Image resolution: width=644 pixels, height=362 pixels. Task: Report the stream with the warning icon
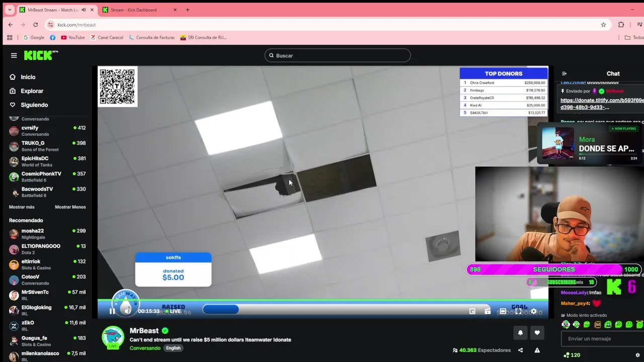537,350
